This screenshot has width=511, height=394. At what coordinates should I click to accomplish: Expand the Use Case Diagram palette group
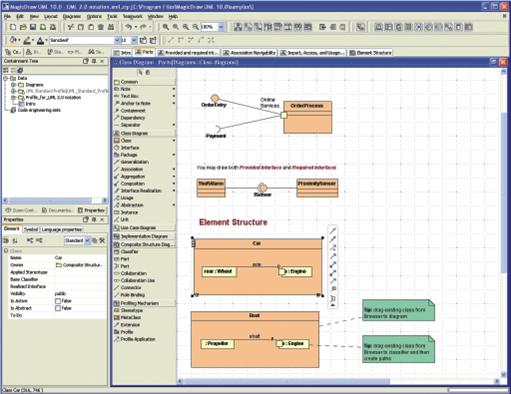point(144,228)
